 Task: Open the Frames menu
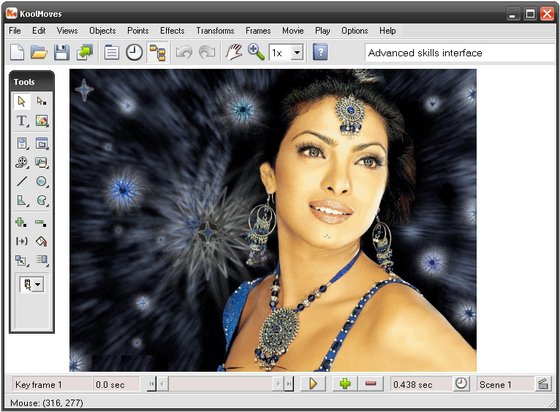tap(258, 31)
